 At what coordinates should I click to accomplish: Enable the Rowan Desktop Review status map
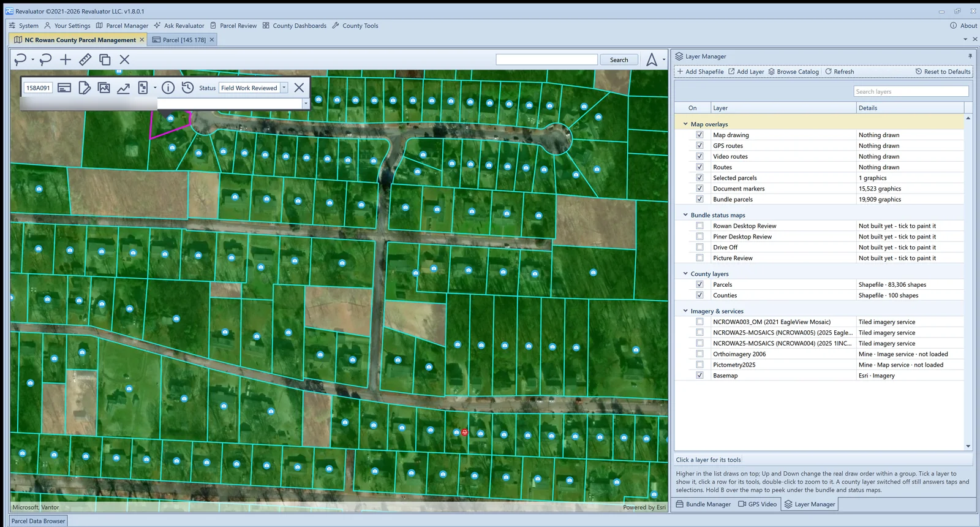point(699,226)
